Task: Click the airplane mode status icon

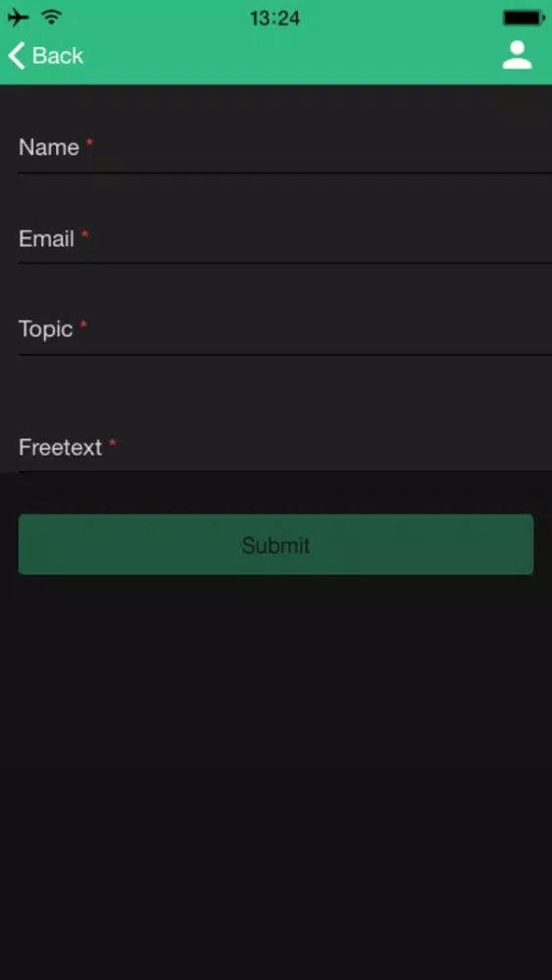Action: click(18, 18)
